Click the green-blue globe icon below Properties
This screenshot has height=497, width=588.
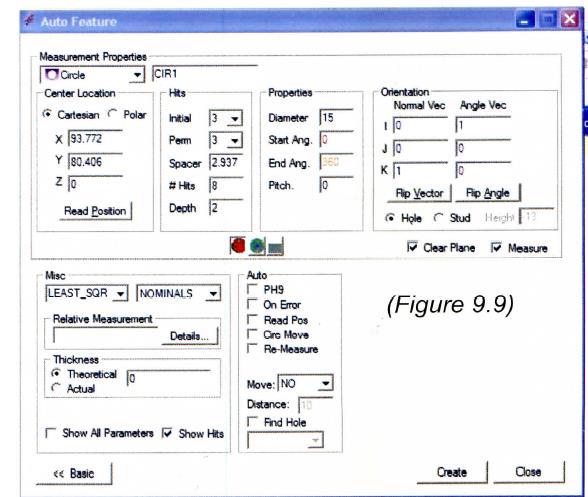[257, 246]
